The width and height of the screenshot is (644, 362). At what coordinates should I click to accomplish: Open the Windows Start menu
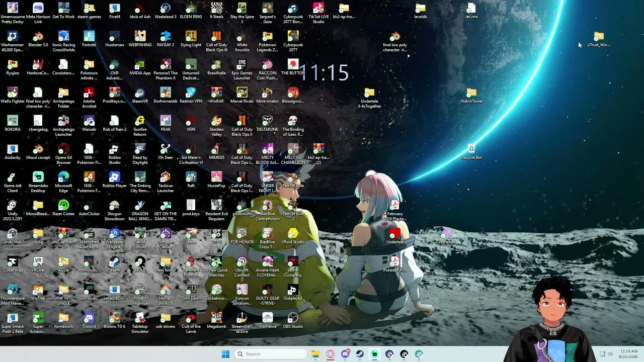pyautogui.click(x=225, y=354)
